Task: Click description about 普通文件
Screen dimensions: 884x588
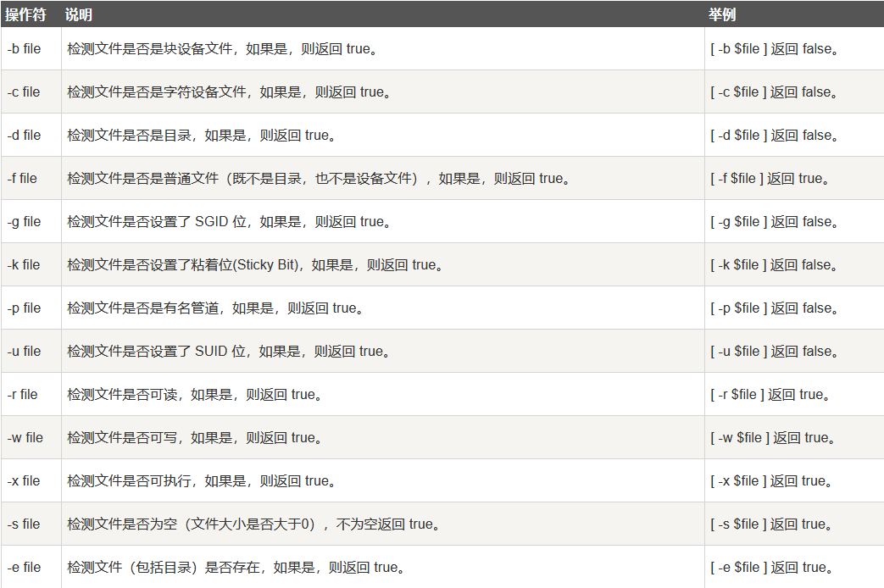Action: click(319, 179)
